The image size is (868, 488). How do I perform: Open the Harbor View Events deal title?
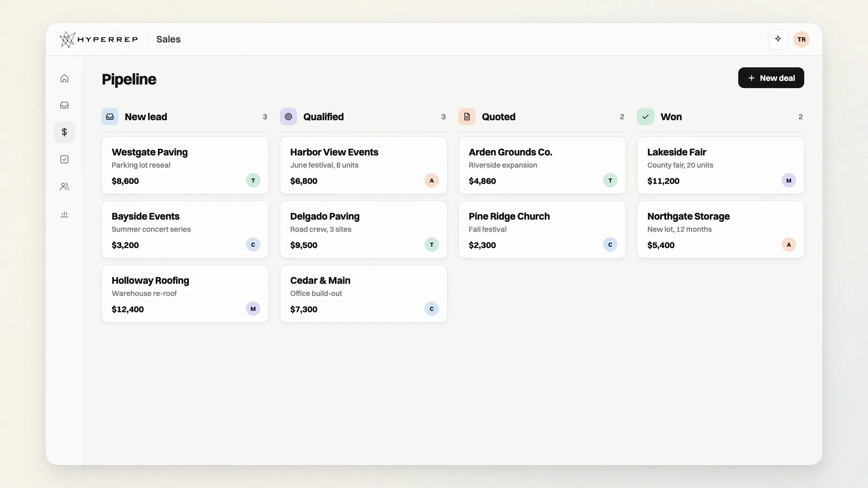click(x=334, y=152)
